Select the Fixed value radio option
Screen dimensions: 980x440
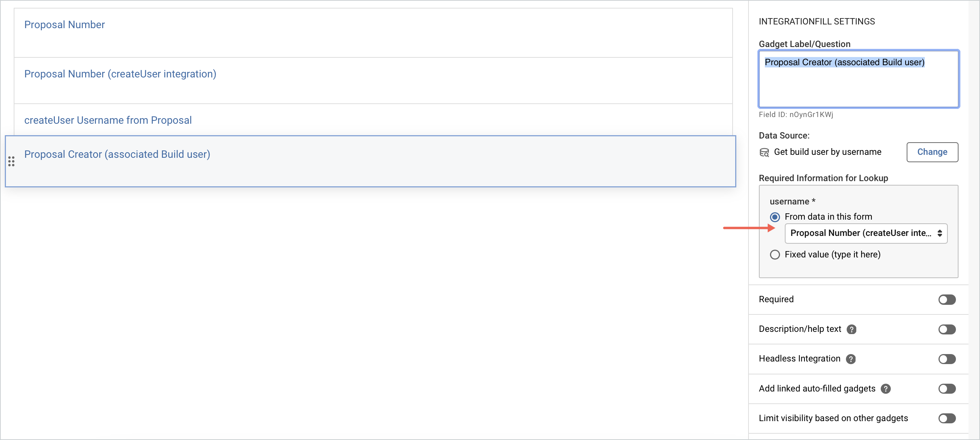click(775, 254)
